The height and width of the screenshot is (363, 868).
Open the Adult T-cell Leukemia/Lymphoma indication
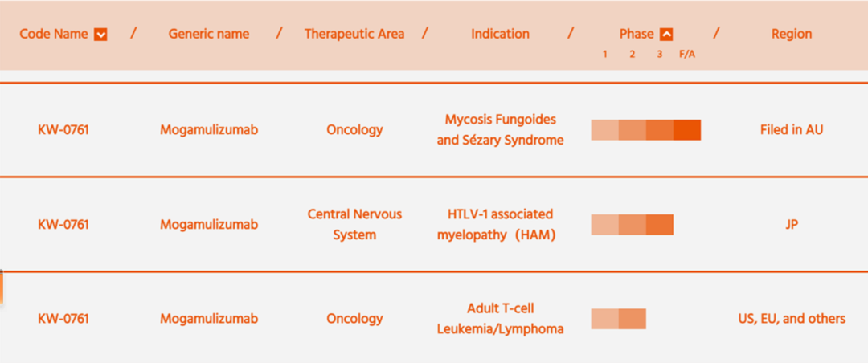pos(500,319)
